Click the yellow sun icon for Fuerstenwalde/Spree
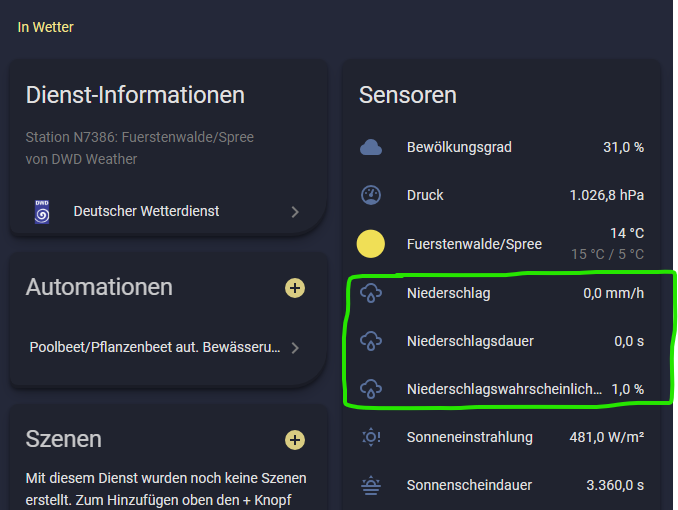This screenshot has height=510, width=678. (371, 244)
